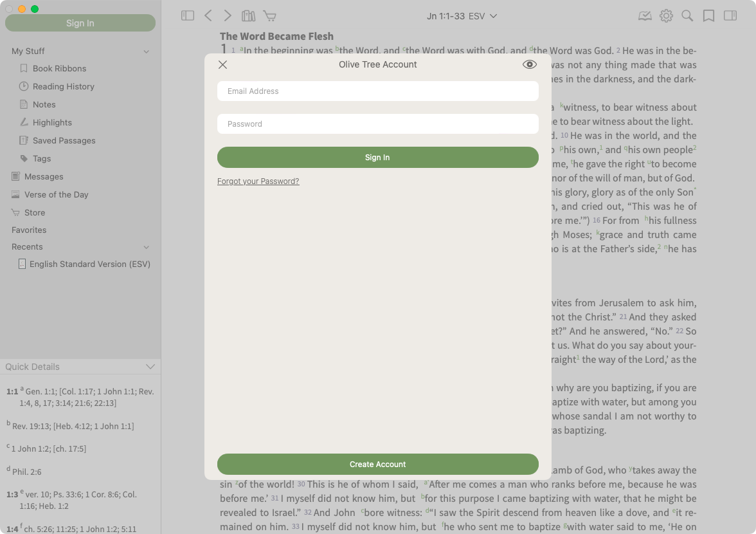Click the search magnifier icon

[687, 15]
